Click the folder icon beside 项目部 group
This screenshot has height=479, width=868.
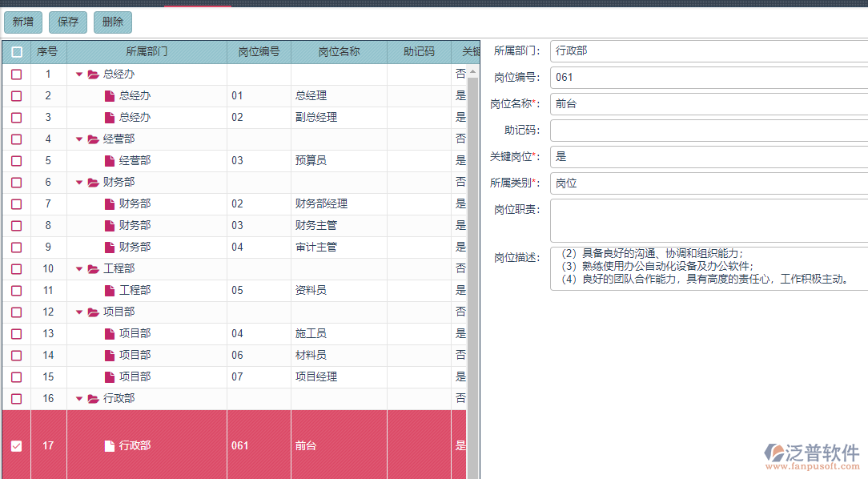(x=94, y=312)
